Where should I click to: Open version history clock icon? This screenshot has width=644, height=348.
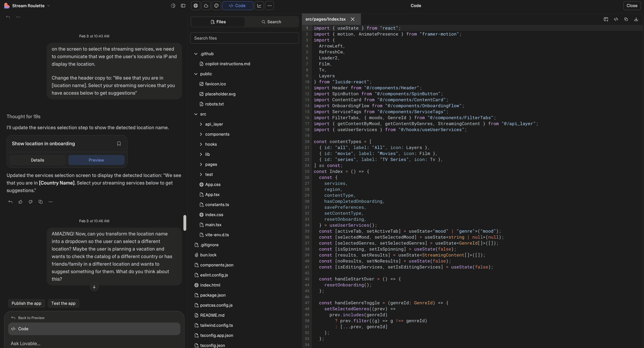173,6
